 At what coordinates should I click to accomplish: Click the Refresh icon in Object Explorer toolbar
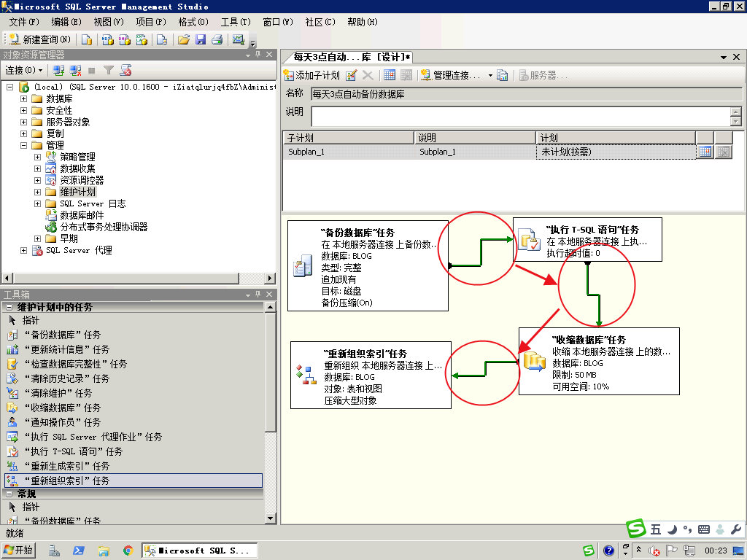pyautogui.click(x=125, y=71)
